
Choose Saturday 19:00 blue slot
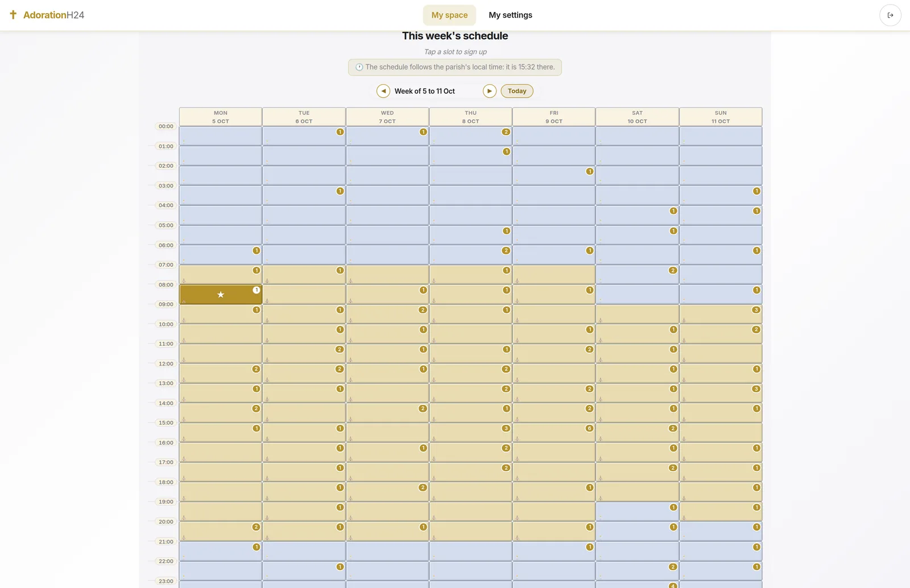[637, 512]
